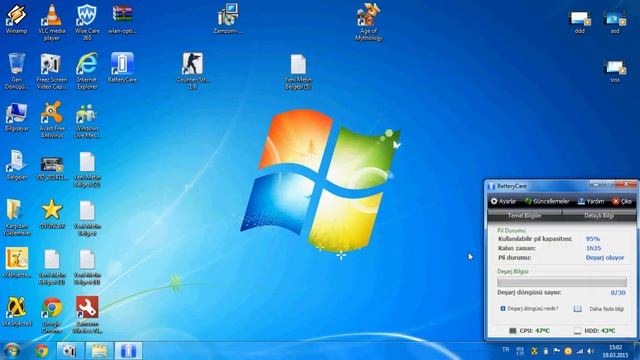Open the clock showing 15:02

[x=615, y=351]
